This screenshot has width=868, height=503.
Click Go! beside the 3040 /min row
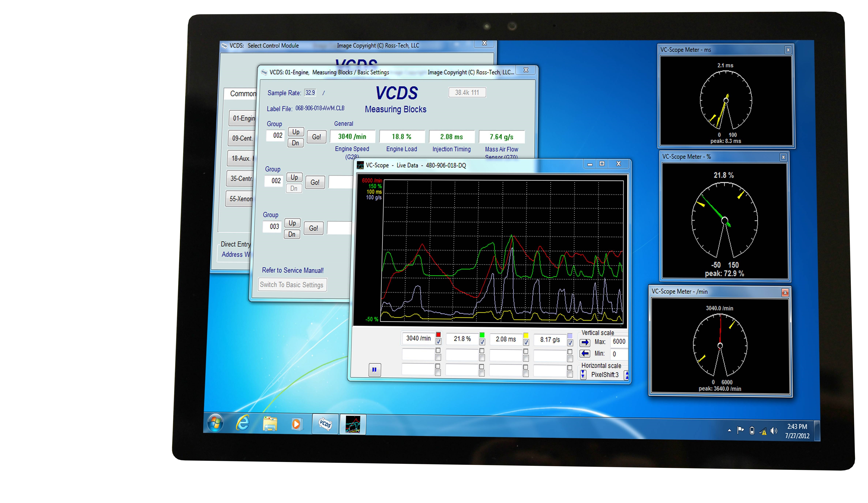point(316,137)
